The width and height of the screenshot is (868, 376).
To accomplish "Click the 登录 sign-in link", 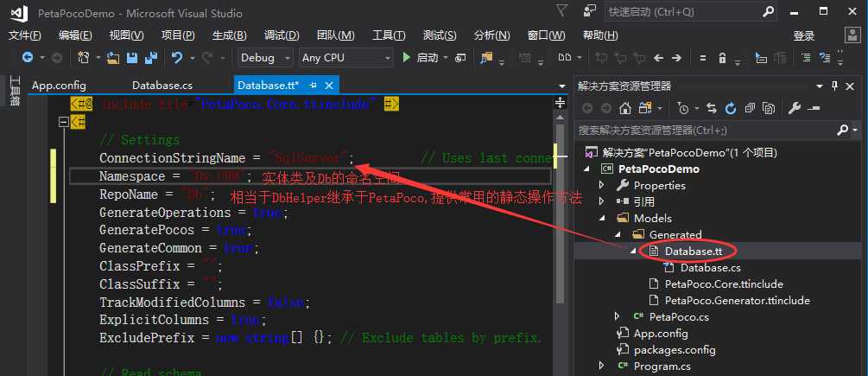I will click(x=804, y=36).
